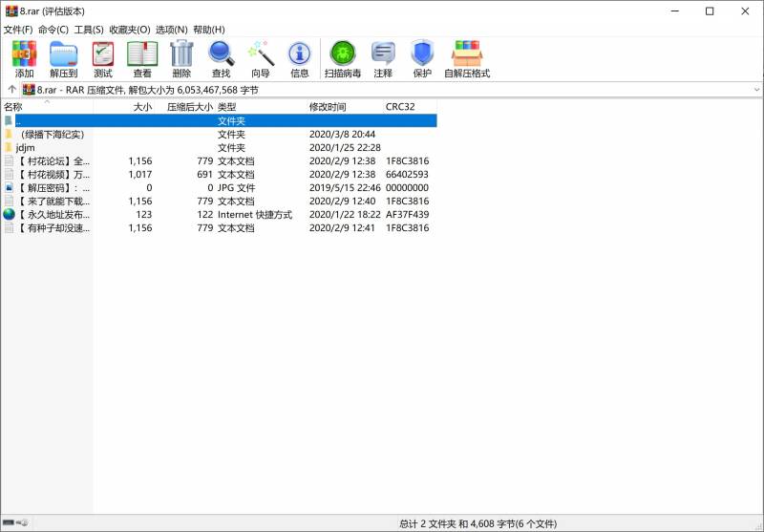Sort list by 名称 column header
The width and height of the screenshot is (764, 532).
tap(13, 107)
